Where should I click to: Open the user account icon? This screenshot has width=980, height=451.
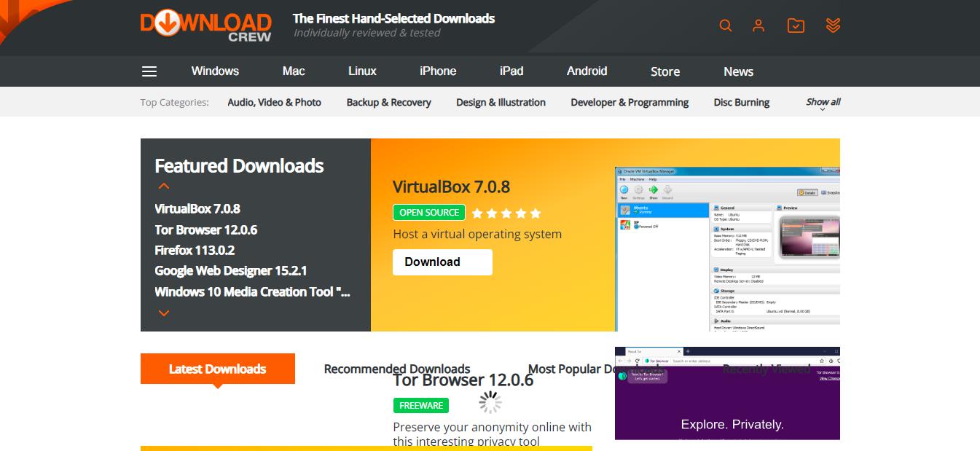[x=758, y=26]
